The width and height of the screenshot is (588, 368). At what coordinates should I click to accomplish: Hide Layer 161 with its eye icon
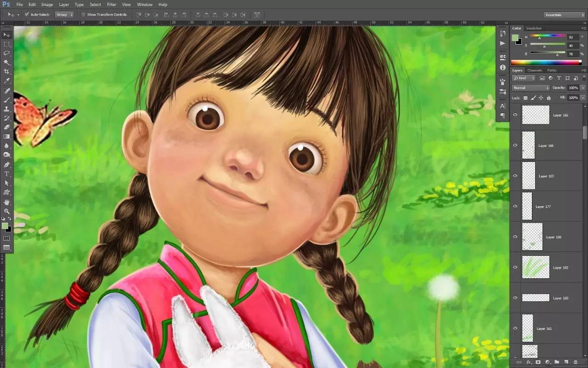click(x=515, y=328)
